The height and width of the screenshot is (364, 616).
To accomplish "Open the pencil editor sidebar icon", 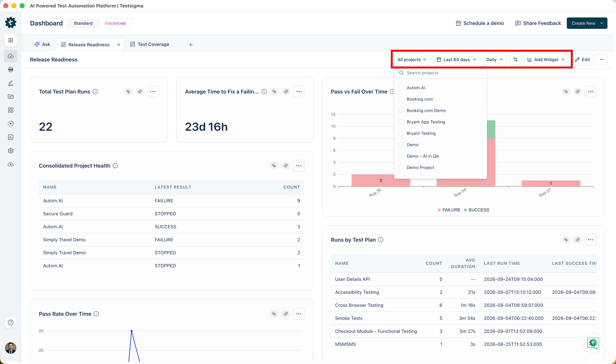I will point(11,83).
